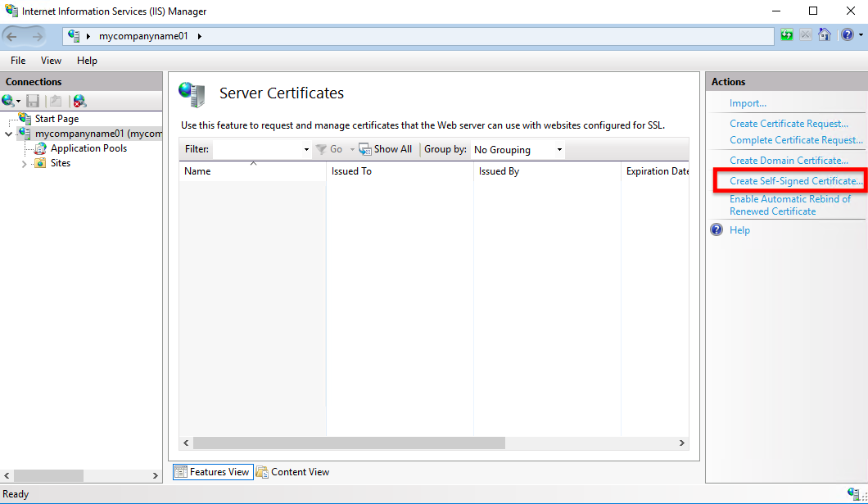Open the new connection icon dropdown arrow
This screenshot has height=504, width=868.
[18, 102]
